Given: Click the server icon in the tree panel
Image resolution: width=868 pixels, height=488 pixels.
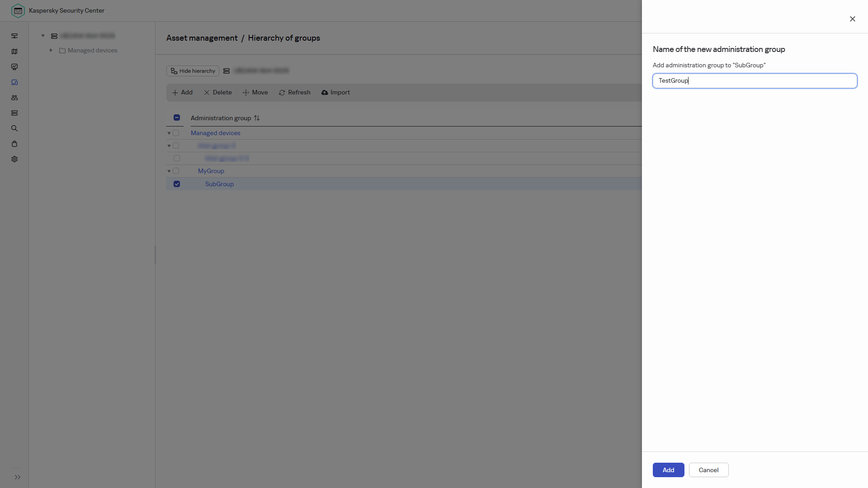Looking at the screenshot, I should [54, 36].
